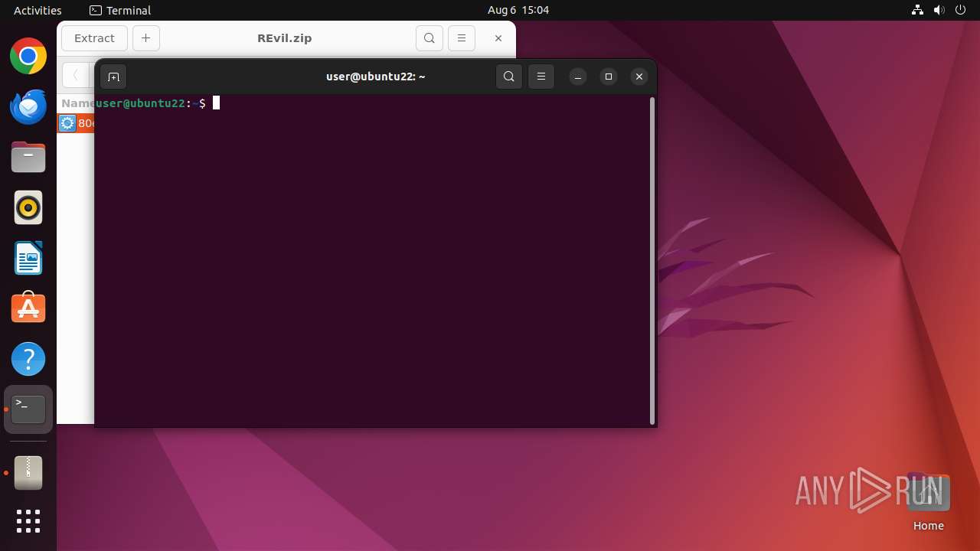This screenshot has width=980, height=551.
Task: Select the executable file row in archive
Action: (x=76, y=123)
